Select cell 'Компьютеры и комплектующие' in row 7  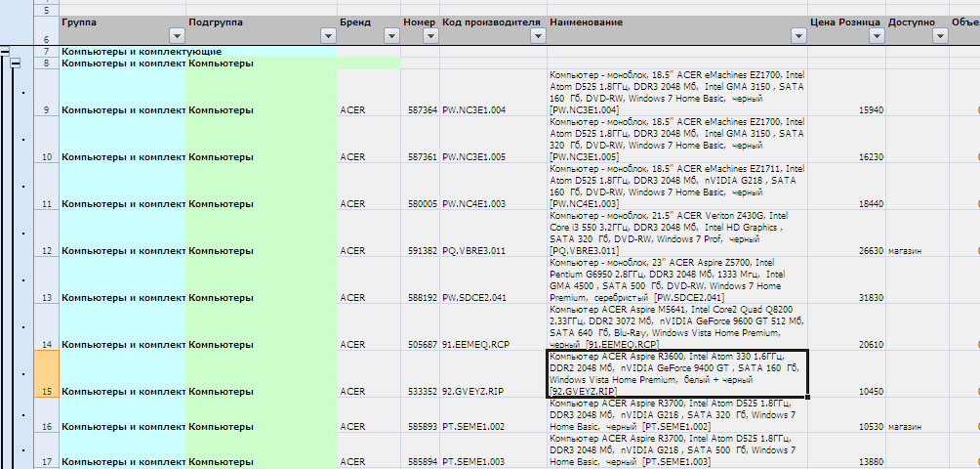pos(123,52)
